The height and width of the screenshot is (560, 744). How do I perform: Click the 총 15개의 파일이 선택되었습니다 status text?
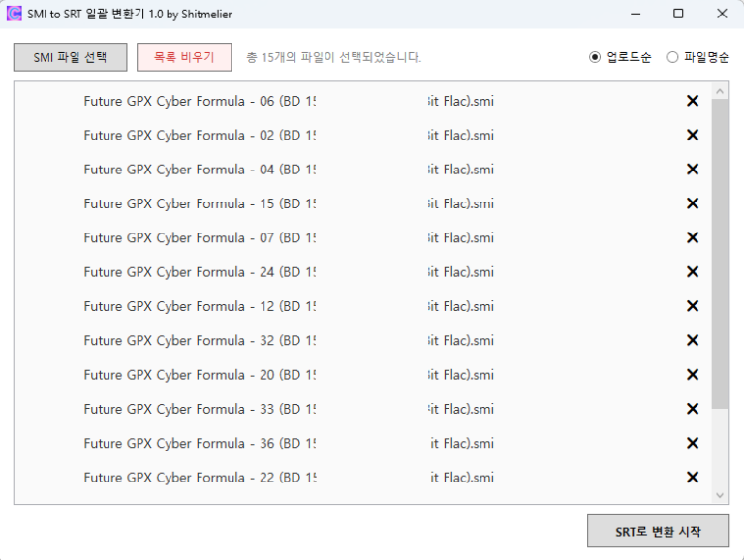click(333, 57)
